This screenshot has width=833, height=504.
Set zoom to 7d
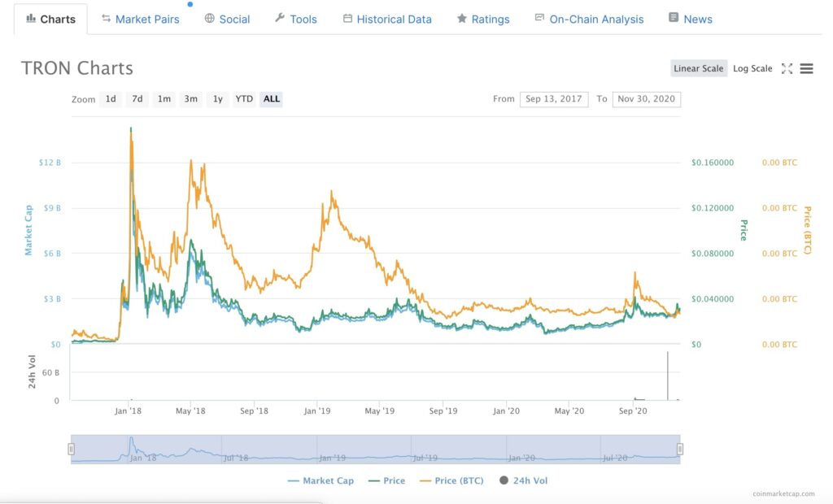click(137, 99)
